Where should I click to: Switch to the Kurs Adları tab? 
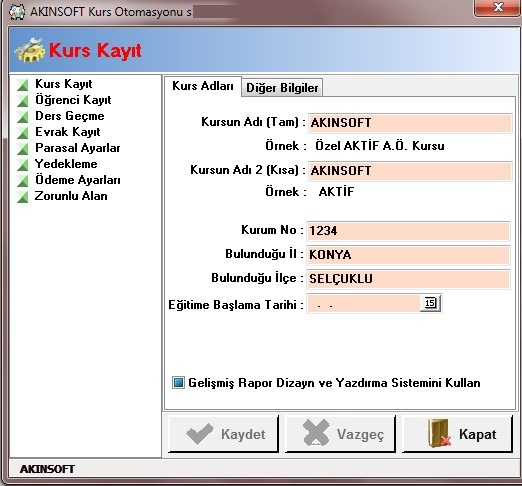coord(203,86)
